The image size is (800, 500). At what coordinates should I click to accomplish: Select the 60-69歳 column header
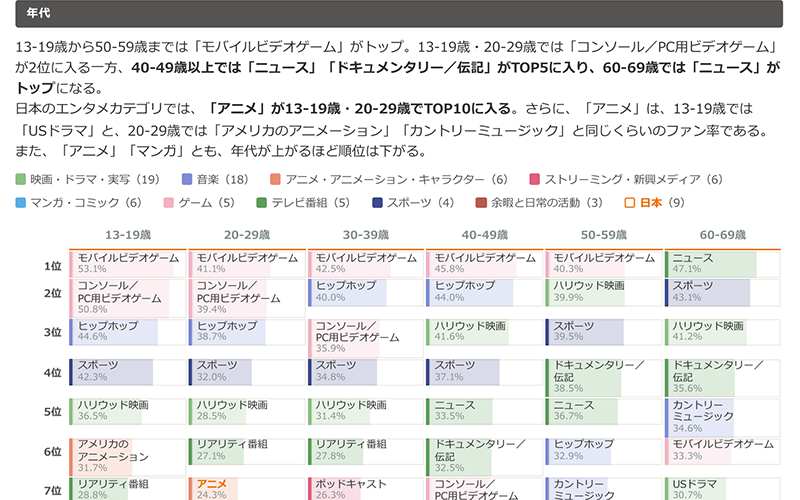pyautogui.click(x=723, y=235)
